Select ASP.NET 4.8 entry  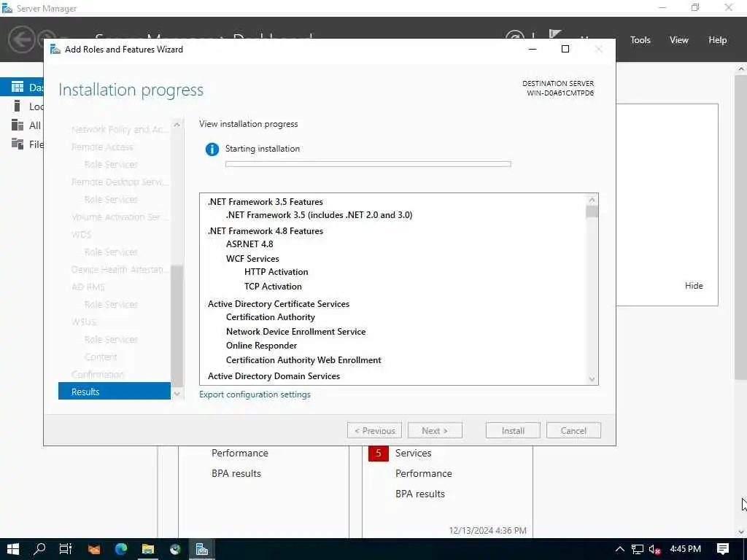249,244
